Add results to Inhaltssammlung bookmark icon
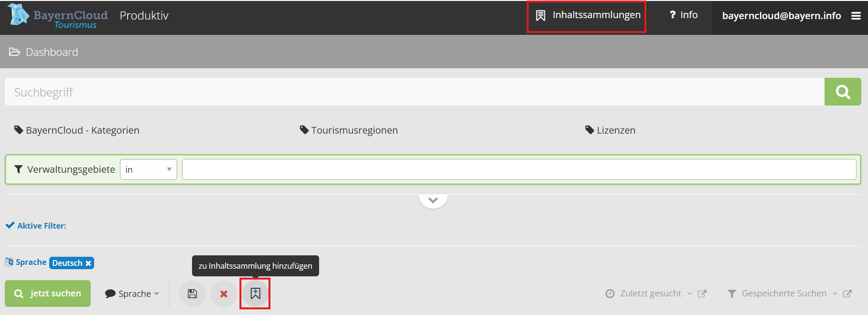The height and width of the screenshot is (315, 868). coord(256,294)
